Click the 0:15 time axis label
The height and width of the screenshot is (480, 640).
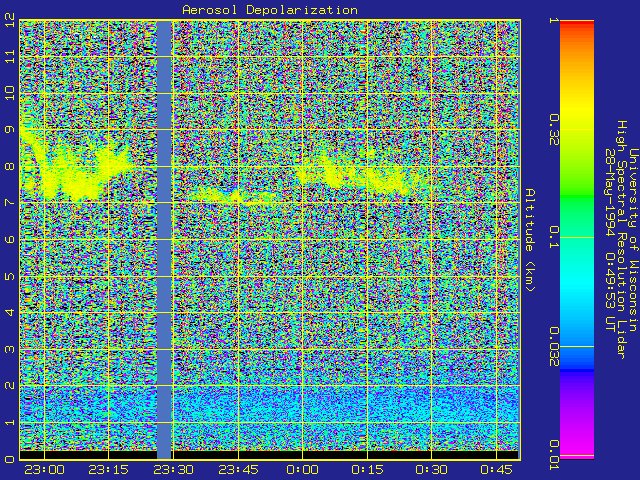coord(367,469)
